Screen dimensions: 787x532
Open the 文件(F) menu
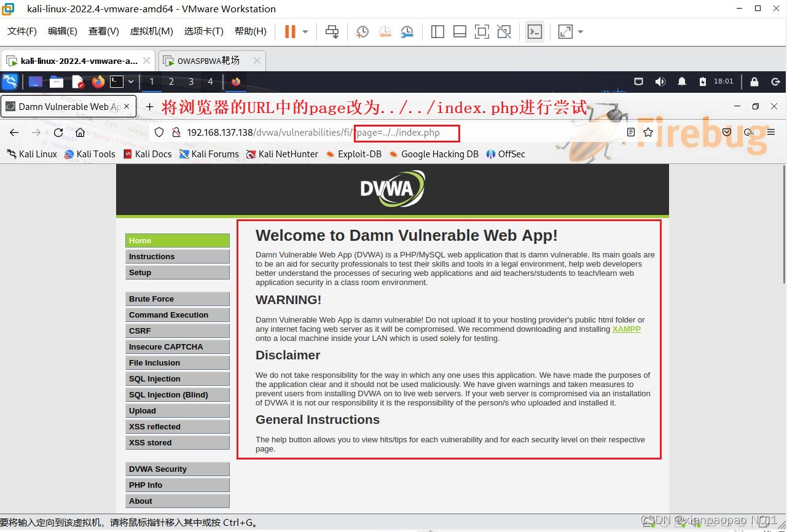click(22, 31)
